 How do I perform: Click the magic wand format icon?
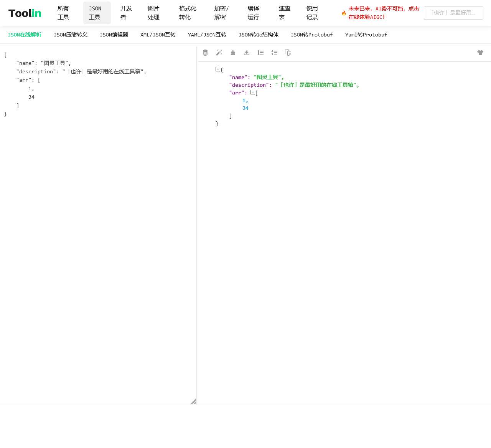(x=219, y=53)
